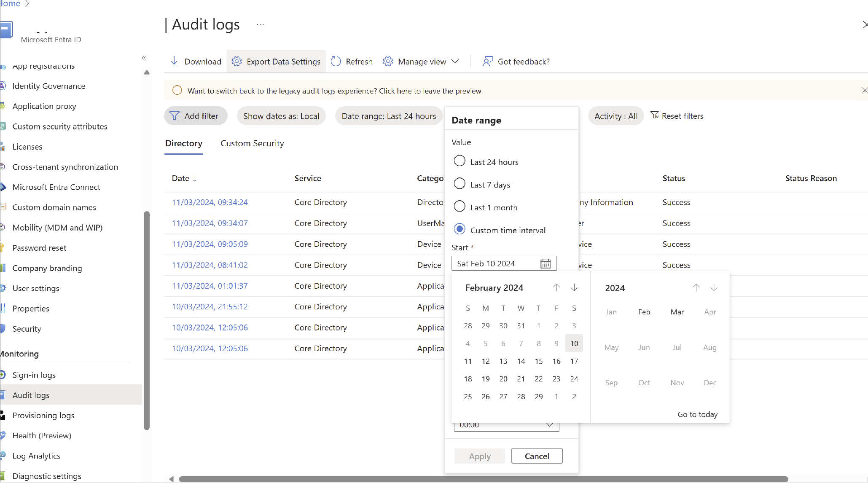
Task: Open the calendar icon in Start field
Action: coord(546,264)
